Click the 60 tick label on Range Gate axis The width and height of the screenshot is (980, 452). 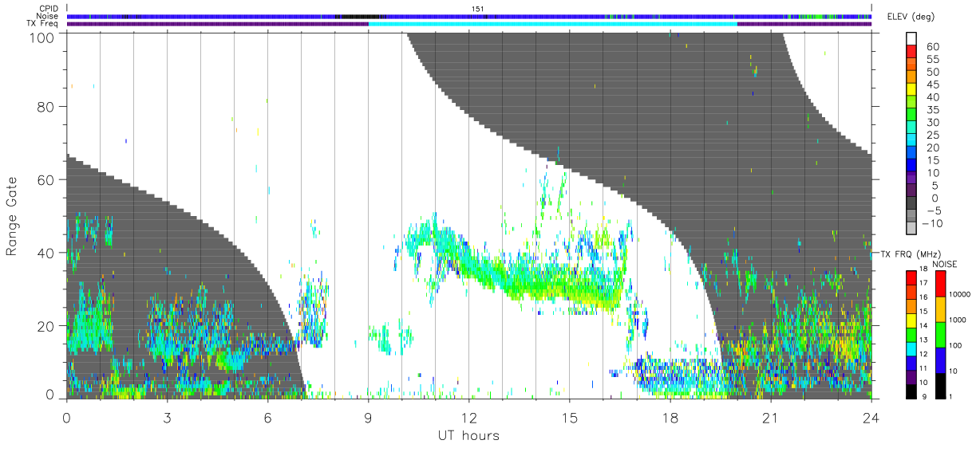coord(46,179)
